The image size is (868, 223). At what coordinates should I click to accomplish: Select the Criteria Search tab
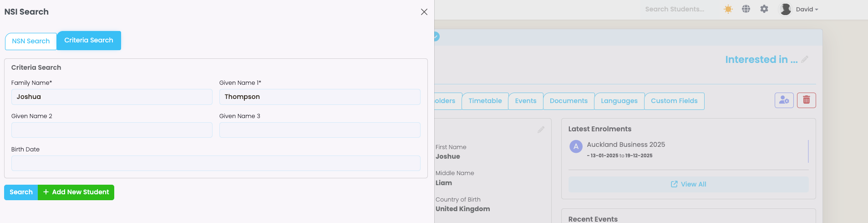pyautogui.click(x=89, y=41)
